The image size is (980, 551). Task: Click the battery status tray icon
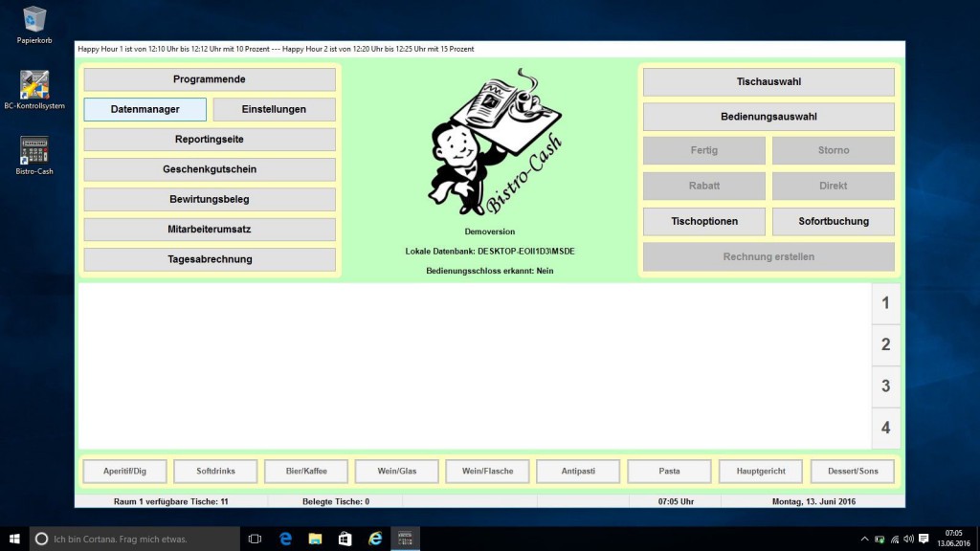coord(880,539)
